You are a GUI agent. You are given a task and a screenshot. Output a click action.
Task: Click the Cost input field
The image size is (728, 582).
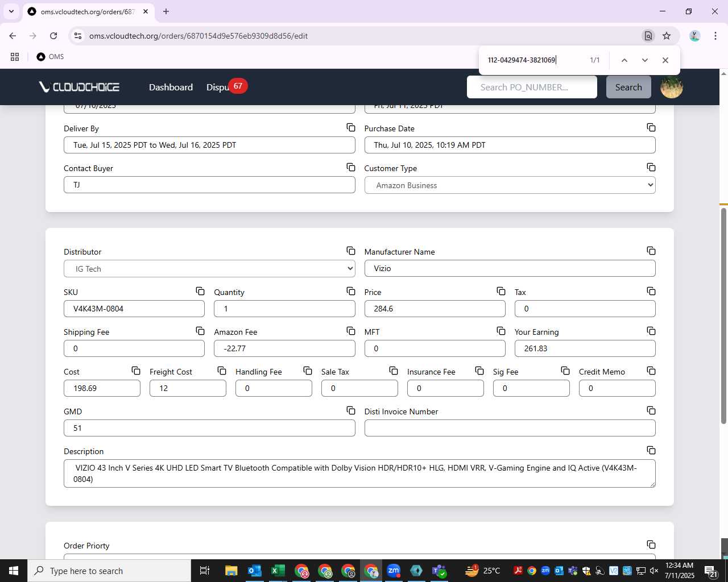pyautogui.click(x=102, y=388)
